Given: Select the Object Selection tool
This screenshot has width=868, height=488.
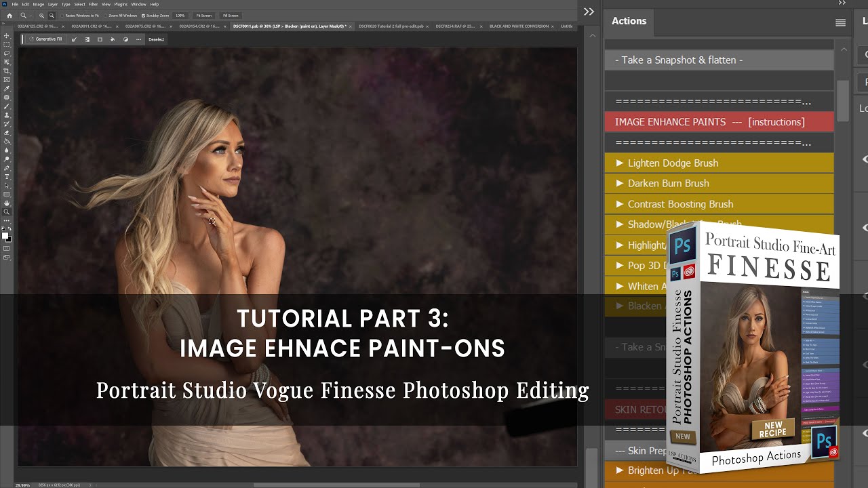Looking at the screenshot, I should 7,61.
